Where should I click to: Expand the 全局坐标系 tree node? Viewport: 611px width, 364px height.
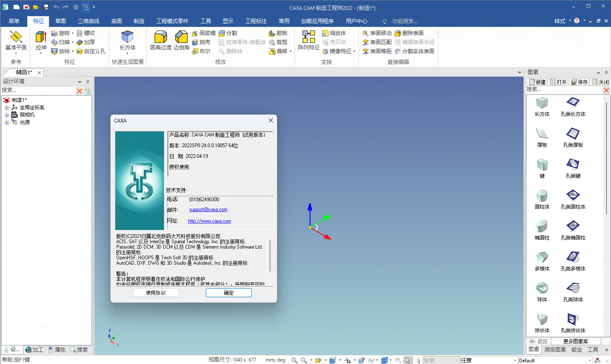(7, 108)
